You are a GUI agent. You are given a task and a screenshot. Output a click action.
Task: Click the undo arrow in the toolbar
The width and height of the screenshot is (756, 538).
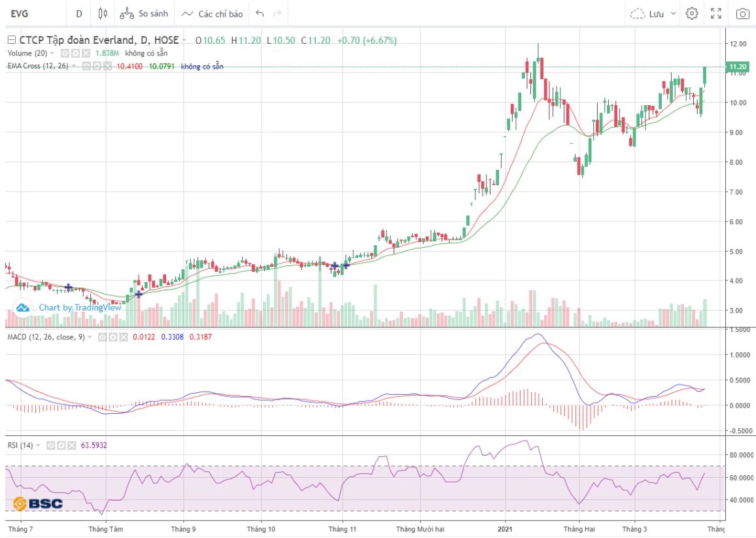[260, 13]
